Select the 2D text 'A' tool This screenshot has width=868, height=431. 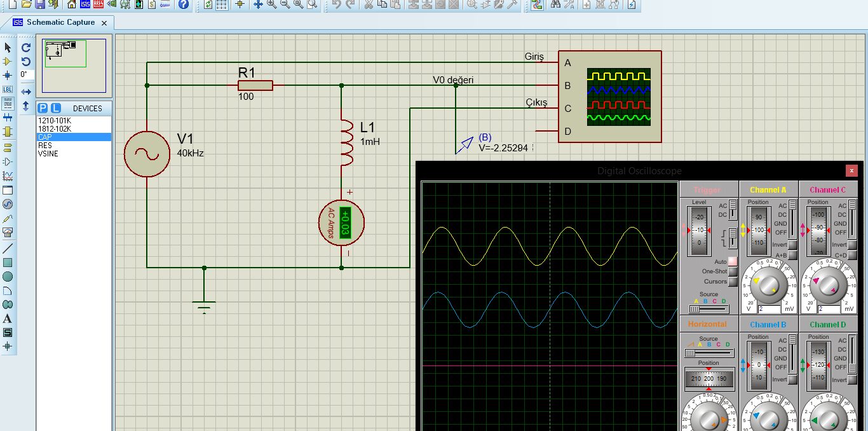[x=8, y=318]
